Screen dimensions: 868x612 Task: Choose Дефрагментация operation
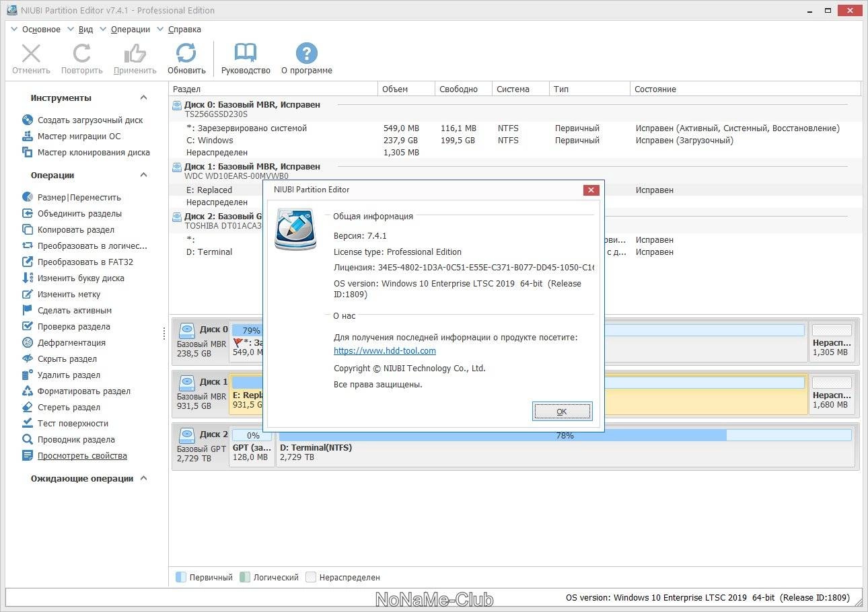[71, 343]
